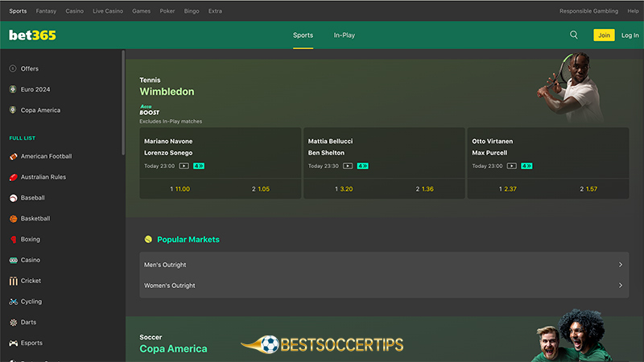The width and height of the screenshot is (644, 362).
Task: Bet on Mariano Navone at 11.00
Action: pos(180,189)
